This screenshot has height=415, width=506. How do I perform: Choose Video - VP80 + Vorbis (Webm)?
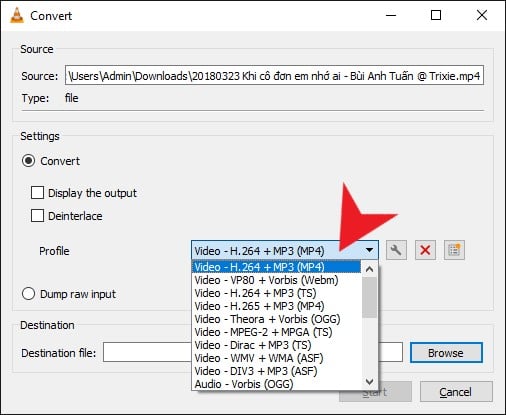coord(277,280)
